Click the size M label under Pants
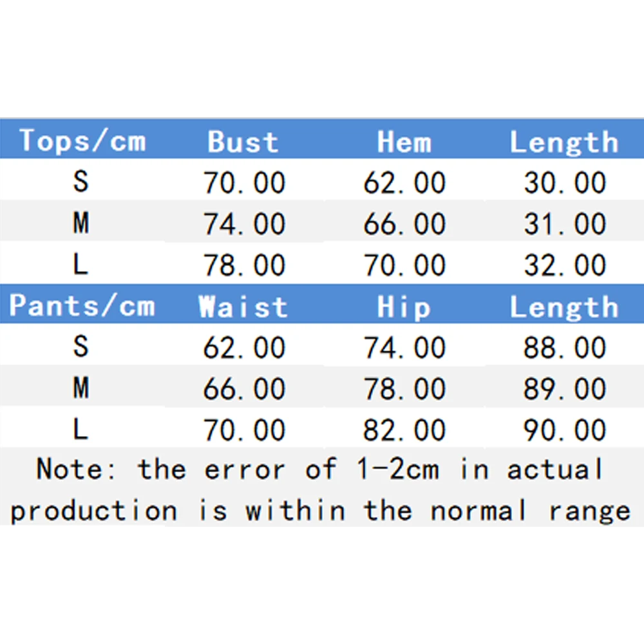 tap(80, 388)
